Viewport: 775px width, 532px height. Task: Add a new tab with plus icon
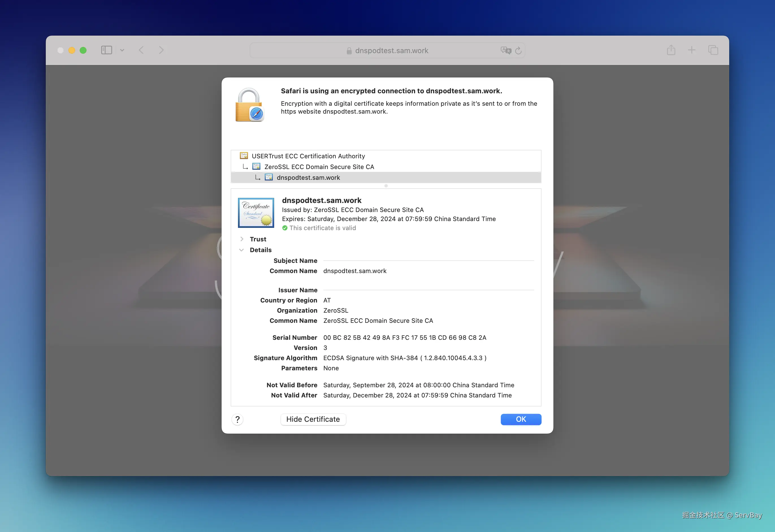coord(692,50)
